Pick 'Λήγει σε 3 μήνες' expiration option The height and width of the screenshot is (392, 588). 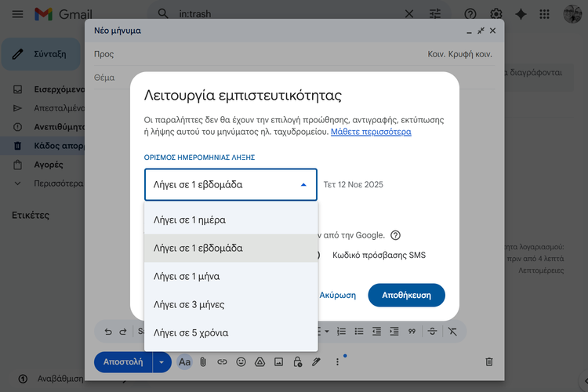pos(230,304)
